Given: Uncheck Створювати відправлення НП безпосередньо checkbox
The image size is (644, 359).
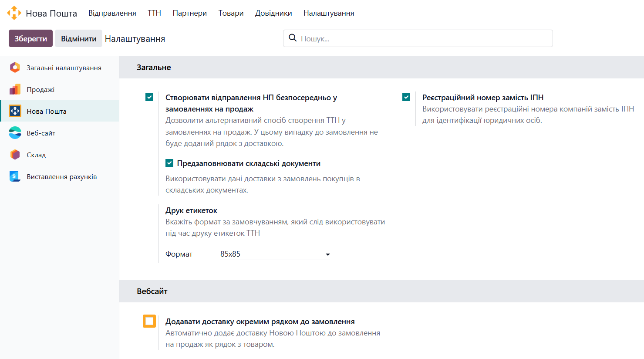Looking at the screenshot, I should point(149,97).
